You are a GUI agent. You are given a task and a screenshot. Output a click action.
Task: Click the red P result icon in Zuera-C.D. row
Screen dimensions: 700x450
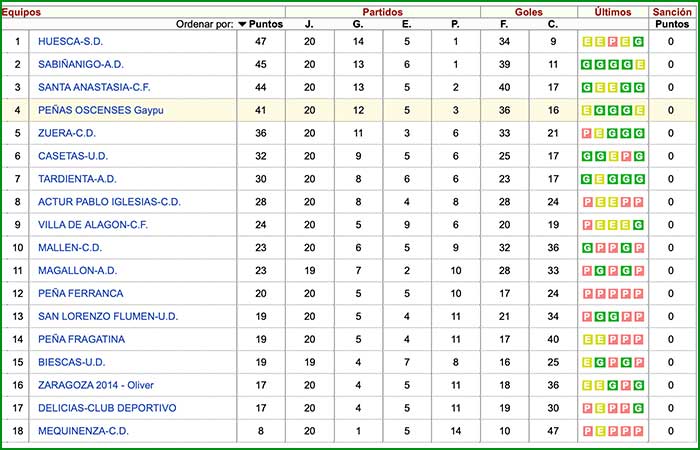click(x=587, y=133)
